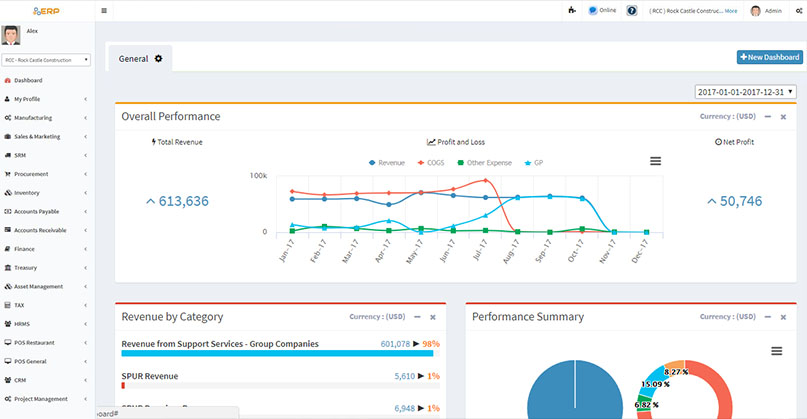Minimize the Overall Performance panel
The width and height of the screenshot is (807, 419).
pyautogui.click(x=768, y=117)
